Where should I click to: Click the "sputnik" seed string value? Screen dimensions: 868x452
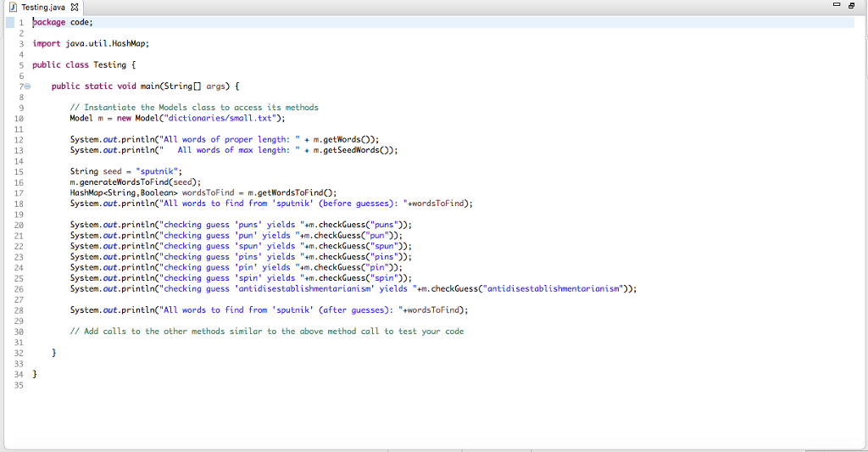click(x=159, y=171)
